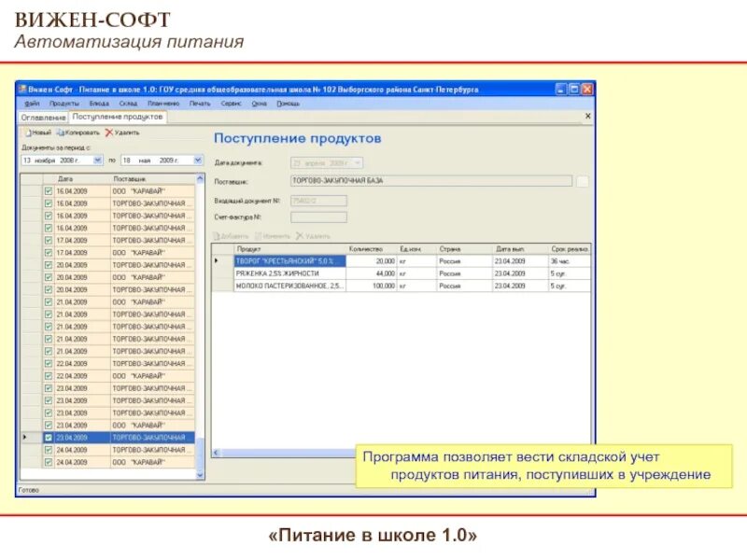This screenshot has height=560, width=747.
Task: Open the Печать menu
Action: pos(200,104)
